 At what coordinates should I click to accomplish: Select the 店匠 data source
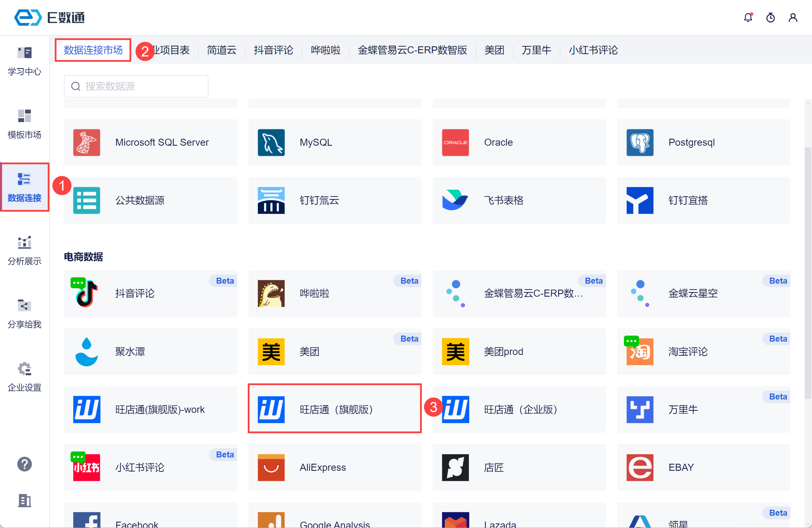519,467
